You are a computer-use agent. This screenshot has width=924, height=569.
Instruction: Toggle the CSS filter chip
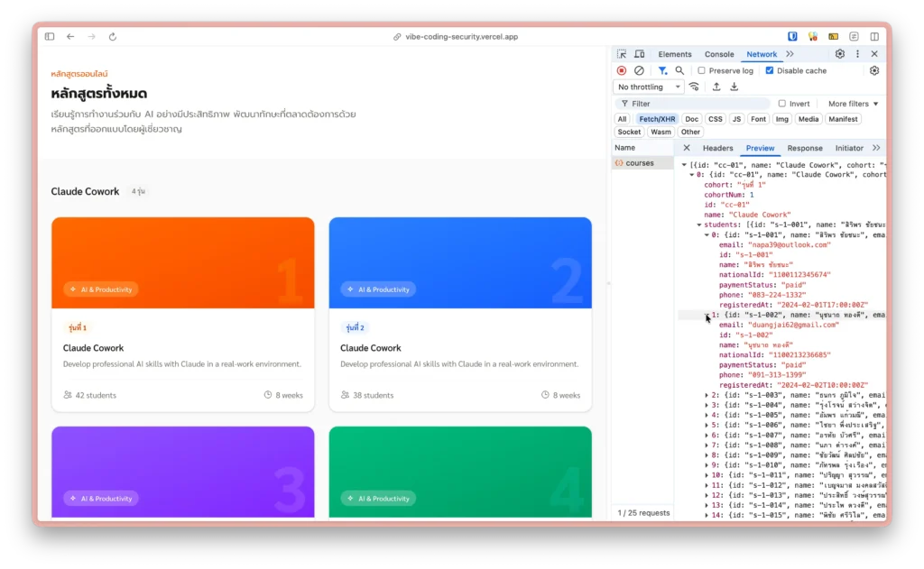click(716, 119)
